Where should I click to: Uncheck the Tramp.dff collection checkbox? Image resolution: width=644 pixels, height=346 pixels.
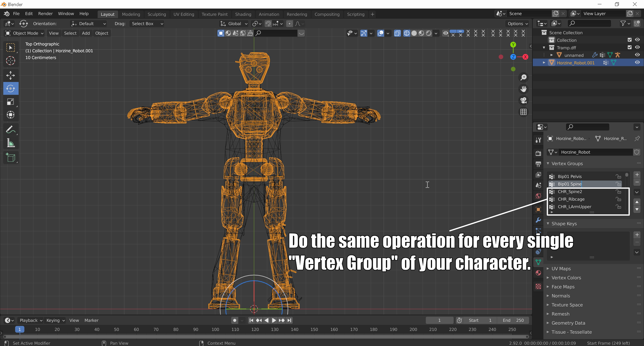tap(629, 47)
